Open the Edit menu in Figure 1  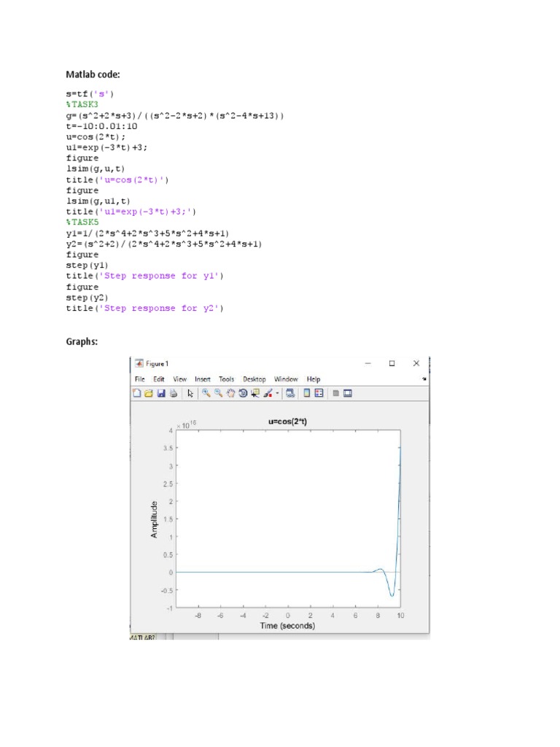(x=158, y=379)
